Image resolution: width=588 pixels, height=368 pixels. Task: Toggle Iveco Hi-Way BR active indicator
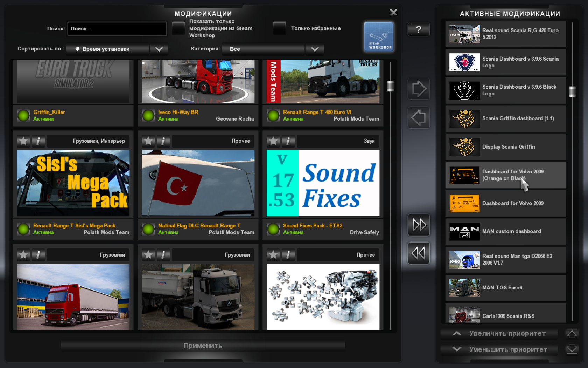(148, 115)
